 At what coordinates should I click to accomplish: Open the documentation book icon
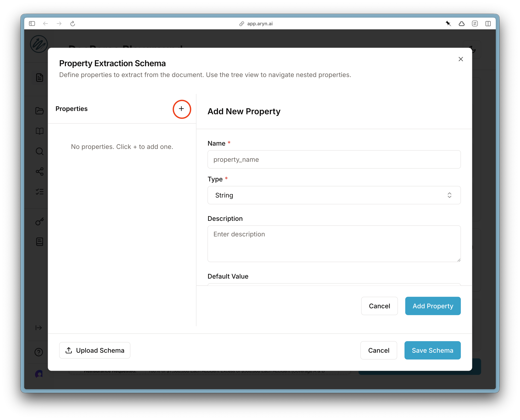(x=39, y=131)
